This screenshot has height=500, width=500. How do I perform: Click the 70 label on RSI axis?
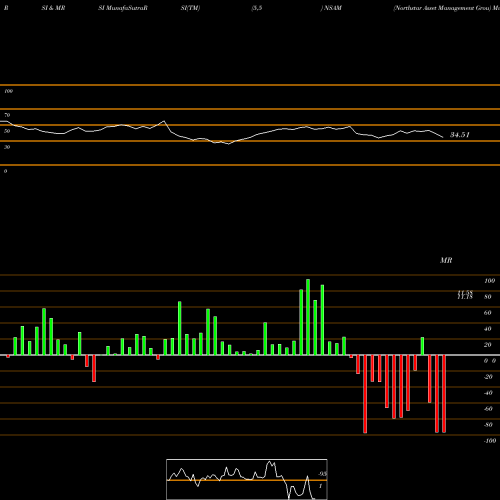tap(7, 115)
